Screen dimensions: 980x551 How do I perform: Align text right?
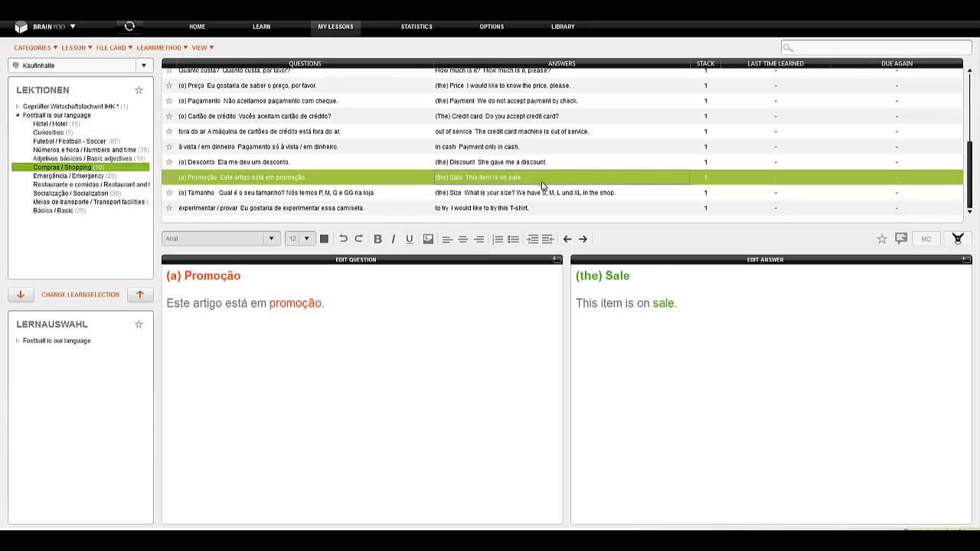(479, 239)
